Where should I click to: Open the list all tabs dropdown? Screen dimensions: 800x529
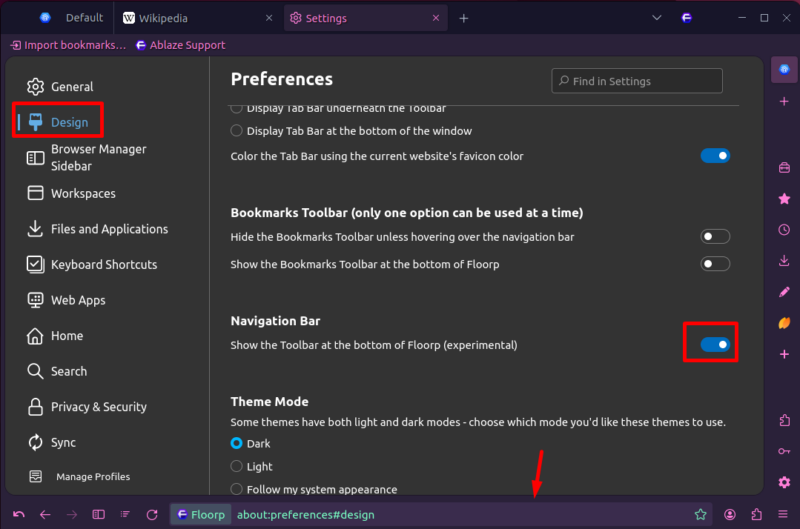tap(657, 18)
